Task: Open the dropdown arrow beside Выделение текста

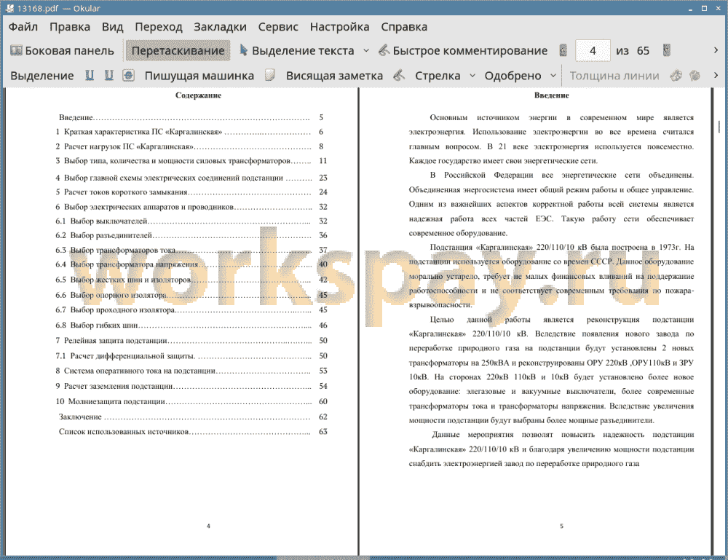Action: pos(366,51)
